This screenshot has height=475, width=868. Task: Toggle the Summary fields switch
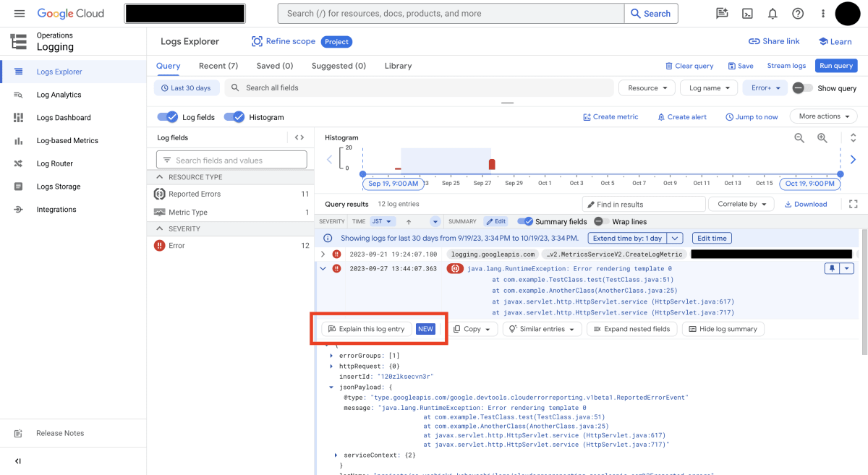524,221
